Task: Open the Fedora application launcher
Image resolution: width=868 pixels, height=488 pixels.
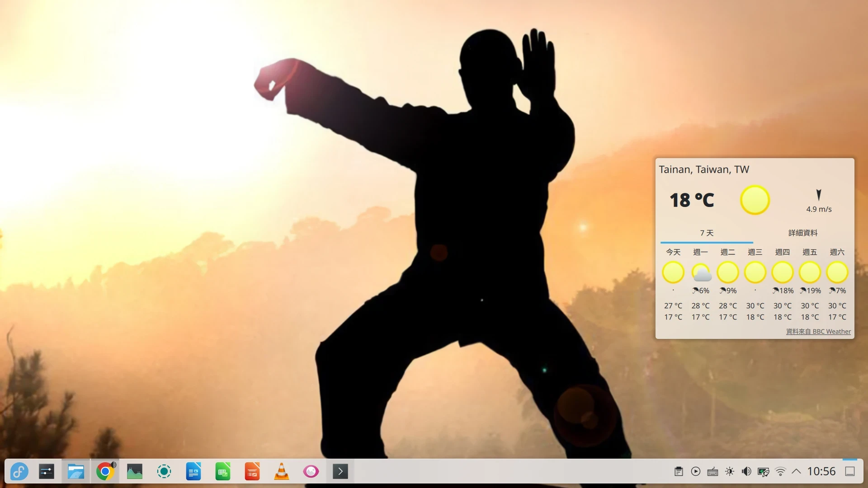Action: point(19,471)
